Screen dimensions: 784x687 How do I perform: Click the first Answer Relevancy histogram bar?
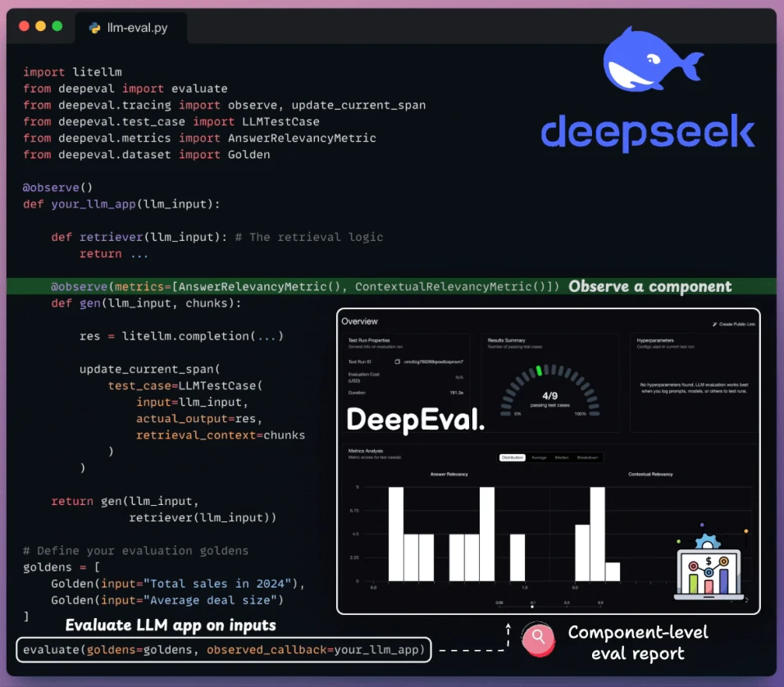(396, 534)
